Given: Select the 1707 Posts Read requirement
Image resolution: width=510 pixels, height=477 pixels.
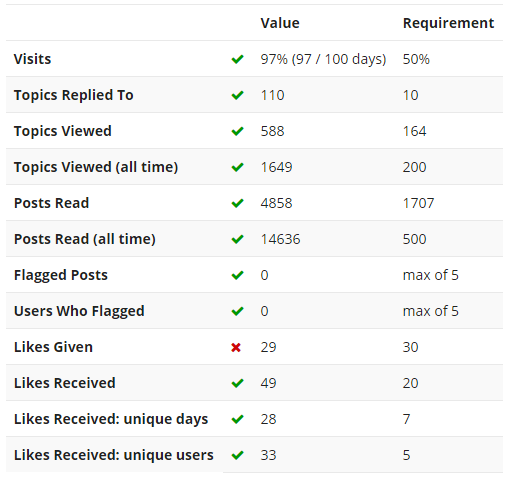Looking at the screenshot, I should pos(418,203).
